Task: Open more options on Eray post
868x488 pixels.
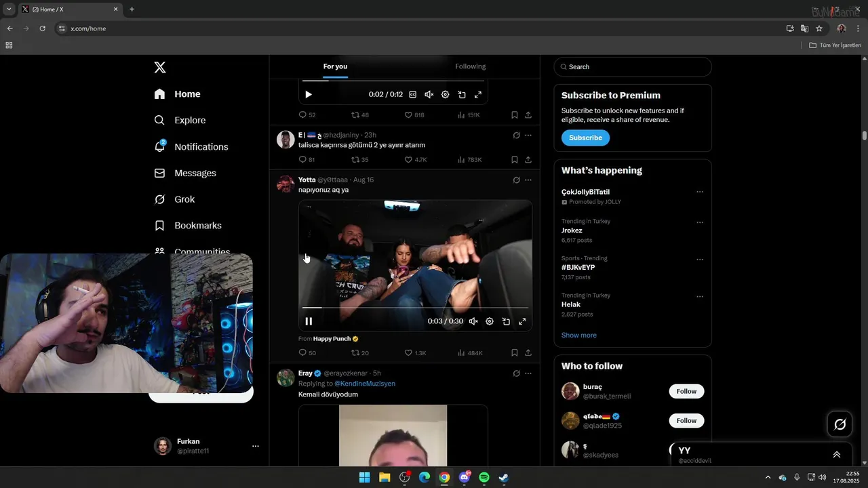Action: [x=528, y=373]
